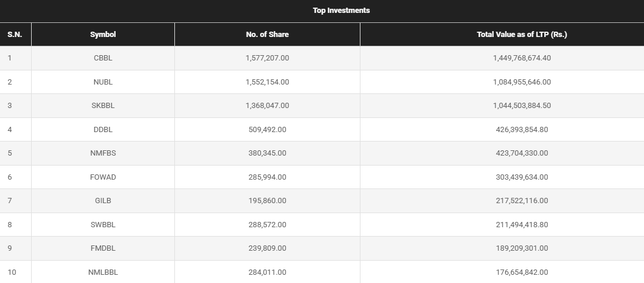This screenshot has width=644, height=283.
Task: Select the FOWAD symbol cell
Action: tap(103, 177)
